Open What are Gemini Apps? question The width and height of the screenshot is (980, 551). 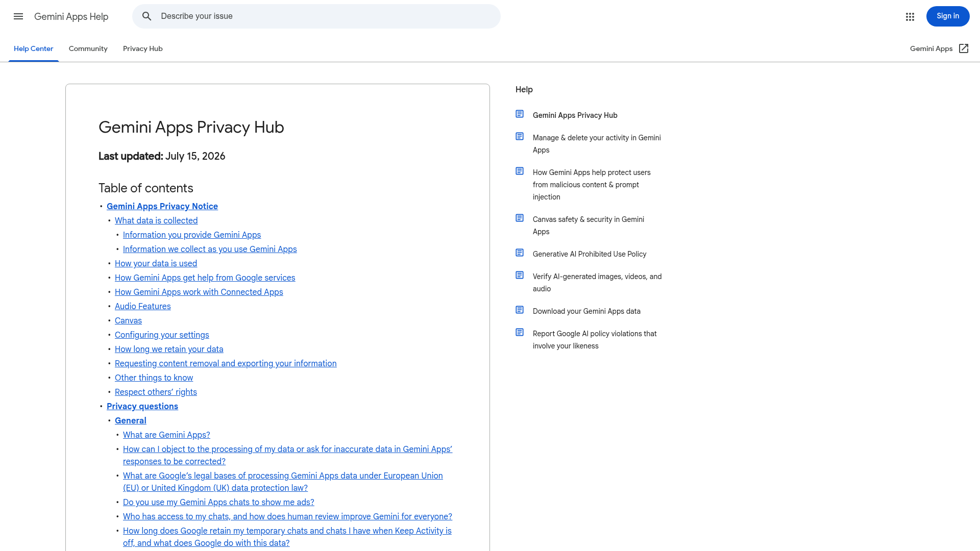[x=166, y=435]
